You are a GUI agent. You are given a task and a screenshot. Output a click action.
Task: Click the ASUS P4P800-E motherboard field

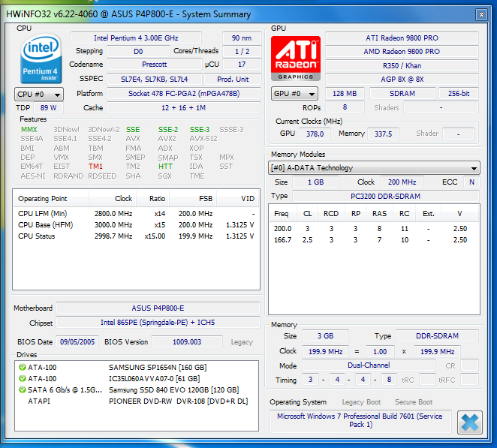pos(158,308)
